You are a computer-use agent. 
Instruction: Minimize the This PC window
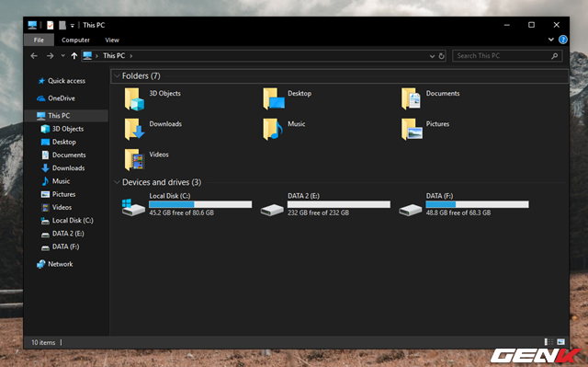pyautogui.click(x=506, y=25)
